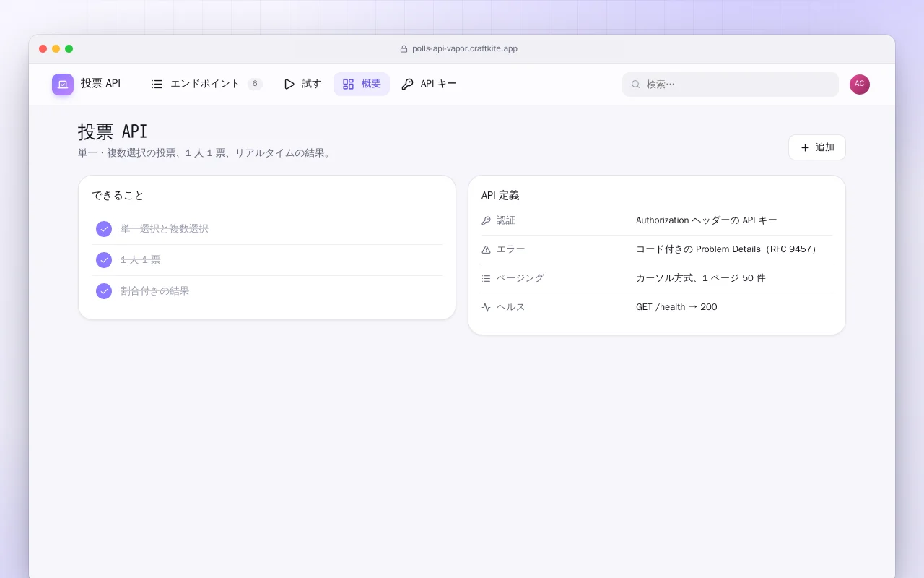Click the key icon beside API キー
Viewport: 924px width, 578px height.
click(408, 84)
